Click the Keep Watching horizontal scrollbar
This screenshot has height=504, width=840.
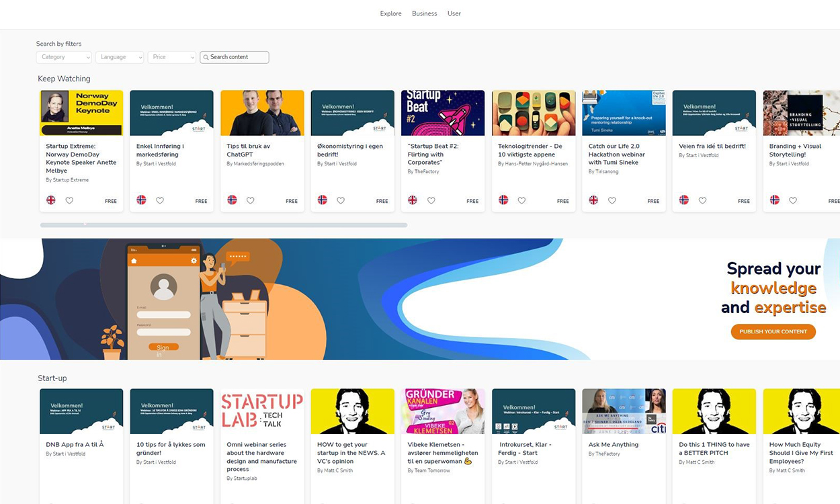pyautogui.click(x=224, y=225)
